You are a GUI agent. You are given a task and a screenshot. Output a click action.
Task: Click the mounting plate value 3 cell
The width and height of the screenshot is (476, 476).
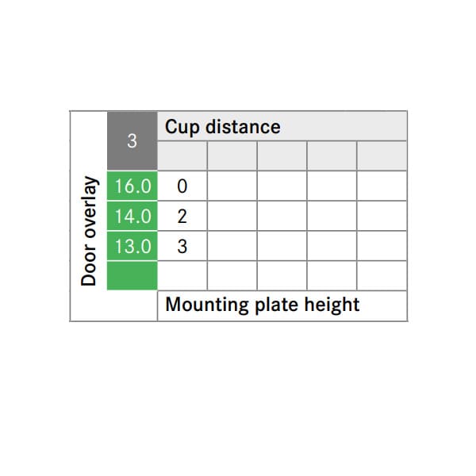[x=182, y=246]
